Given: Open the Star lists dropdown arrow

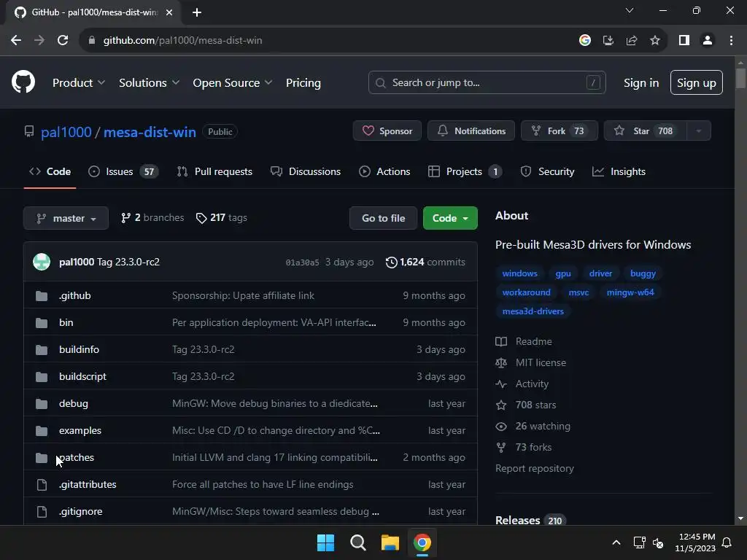Looking at the screenshot, I should (699, 131).
